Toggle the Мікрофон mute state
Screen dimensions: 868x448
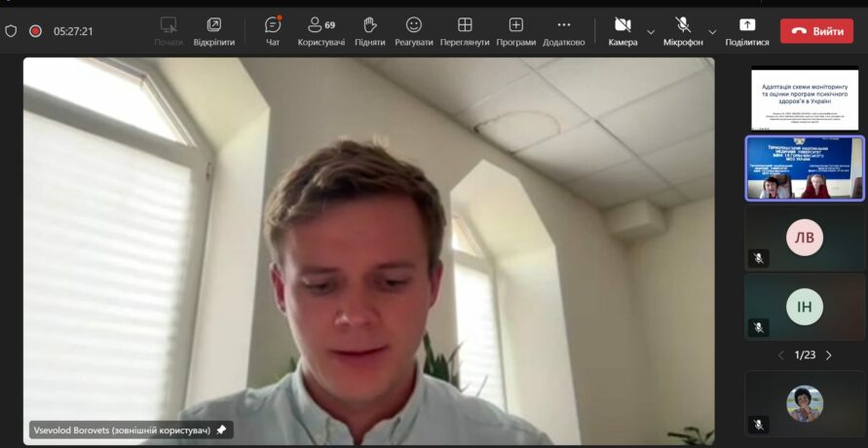tap(683, 30)
